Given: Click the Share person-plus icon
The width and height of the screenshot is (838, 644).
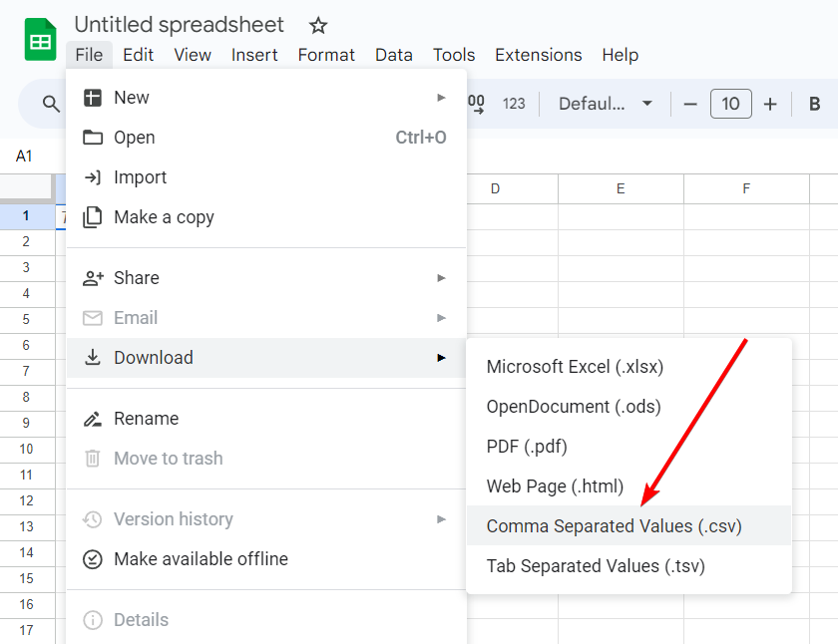Looking at the screenshot, I should click(x=93, y=278).
